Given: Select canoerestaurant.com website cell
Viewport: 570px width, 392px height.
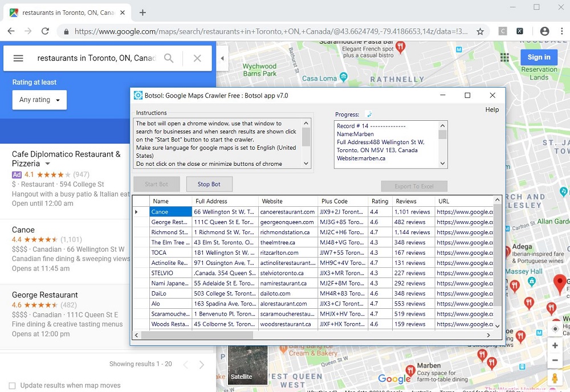Looking at the screenshot, I should (x=288, y=212).
